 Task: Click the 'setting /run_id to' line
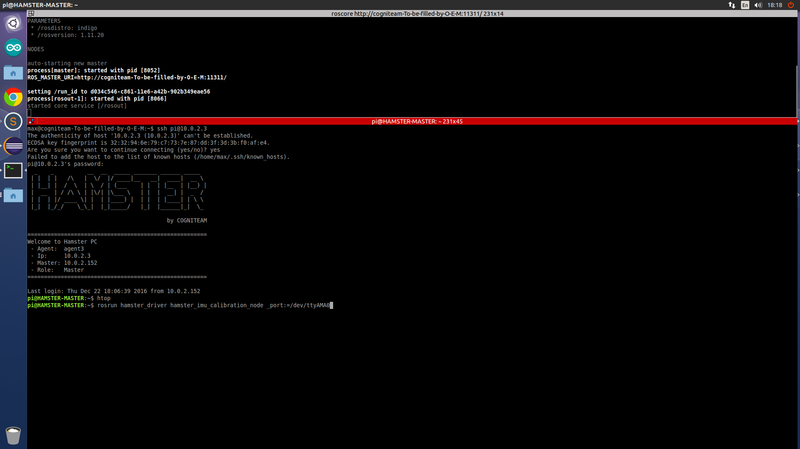coord(119,92)
